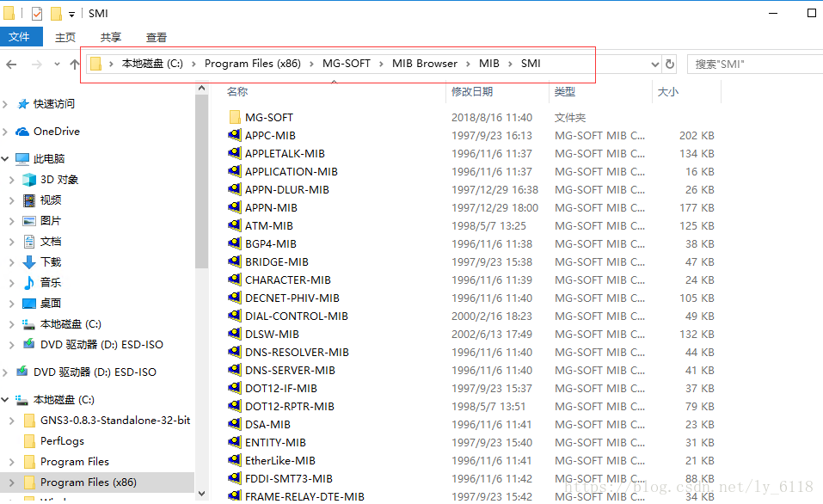This screenshot has height=504, width=823.
Task: Expand GNS3-0.8.3-Standalone-32-bit folder node
Action: (x=11, y=420)
